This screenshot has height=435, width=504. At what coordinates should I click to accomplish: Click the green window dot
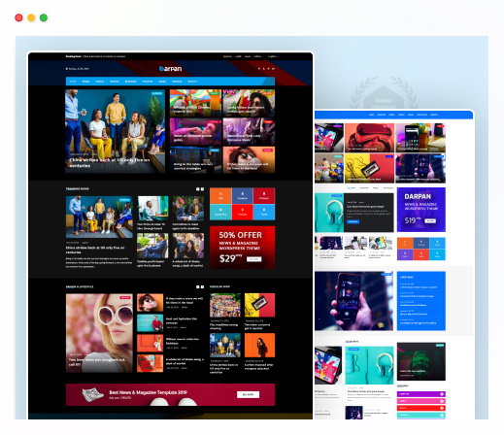click(44, 17)
